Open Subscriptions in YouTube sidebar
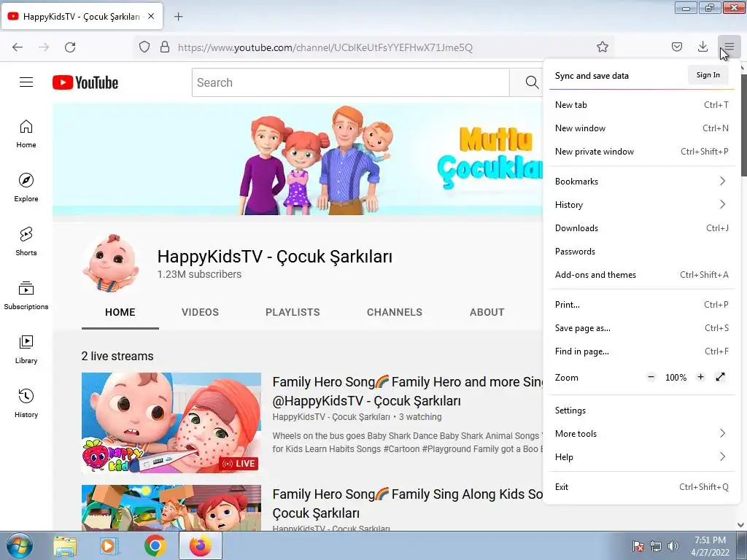This screenshot has width=747, height=560. (26, 295)
